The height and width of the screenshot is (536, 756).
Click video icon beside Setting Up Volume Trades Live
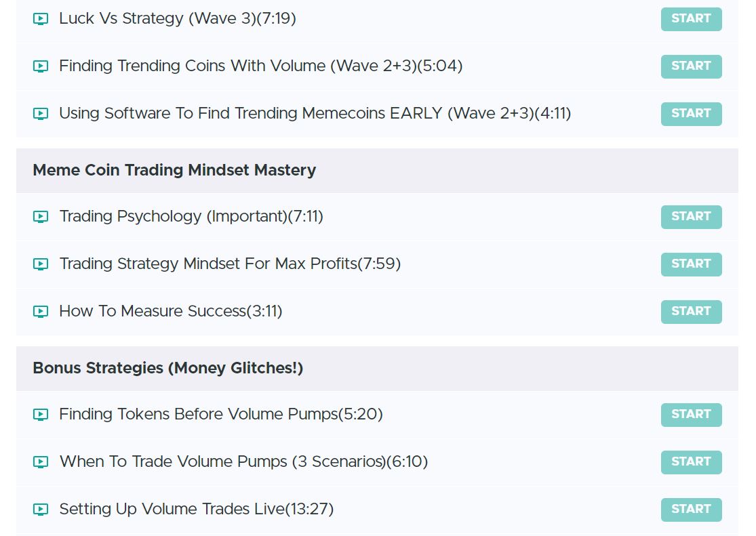tap(41, 510)
